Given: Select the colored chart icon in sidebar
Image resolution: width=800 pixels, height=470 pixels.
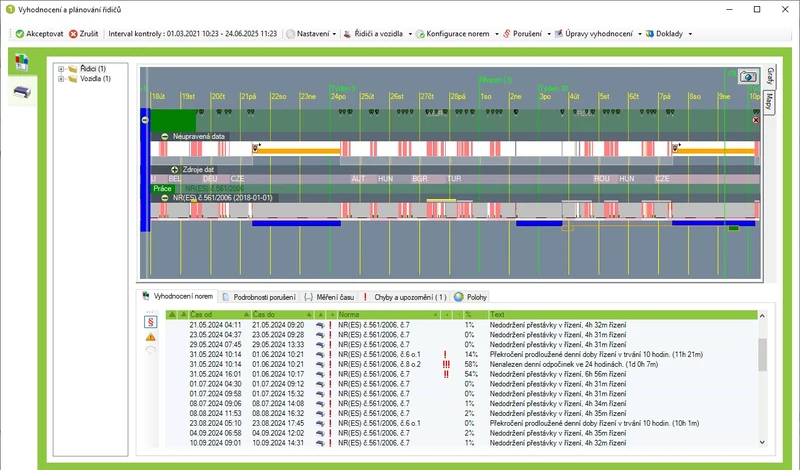Looking at the screenshot, I should point(21,62).
